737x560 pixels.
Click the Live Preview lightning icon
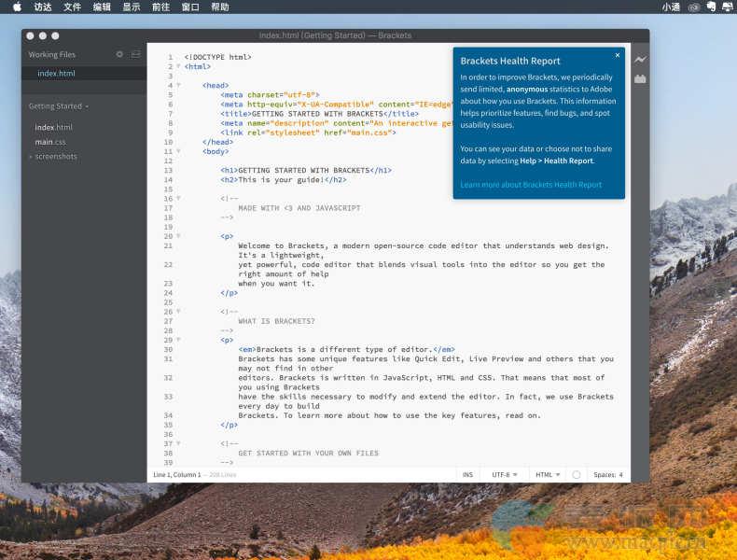tap(640, 60)
